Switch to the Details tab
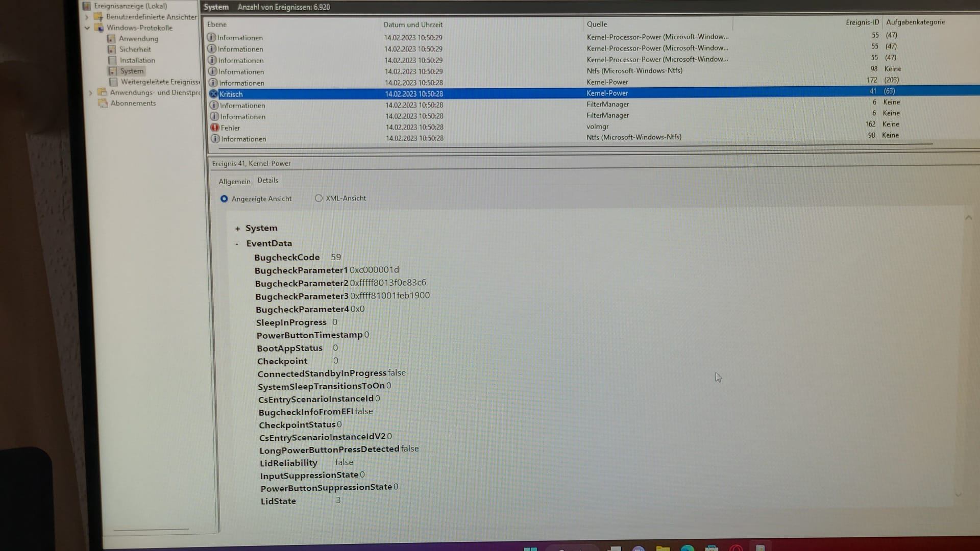This screenshot has height=551, width=980. click(x=267, y=180)
